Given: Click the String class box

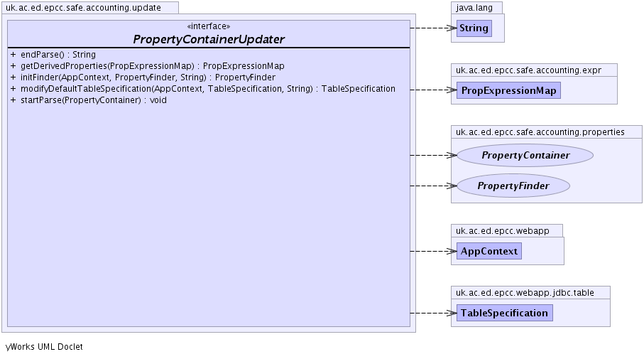Looking at the screenshot, I should click(x=474, y=28).
